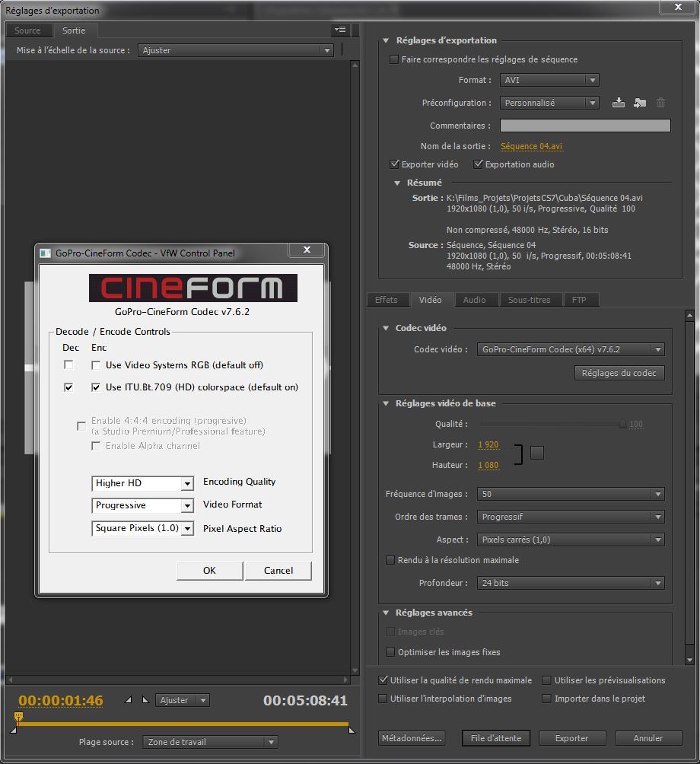Open the Video Format Progressive dropdown
Image resolution: width=700 pixels, height=764 pixels.
pos(143,505)
